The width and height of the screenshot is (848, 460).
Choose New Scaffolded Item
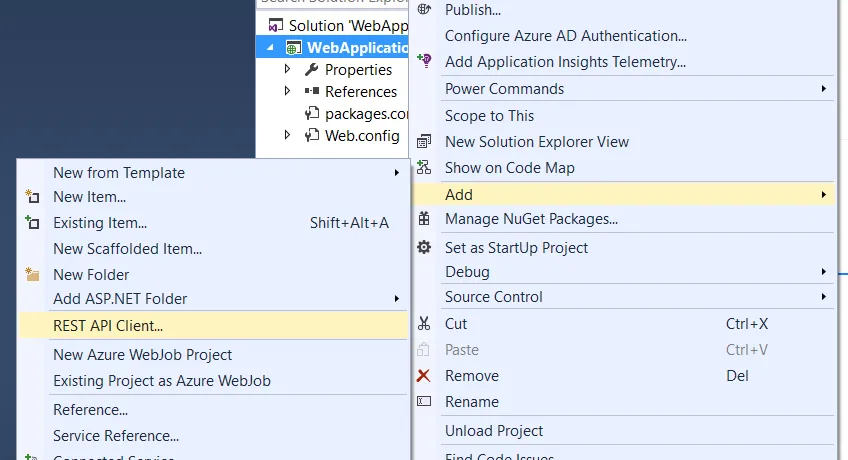[128, 249]
